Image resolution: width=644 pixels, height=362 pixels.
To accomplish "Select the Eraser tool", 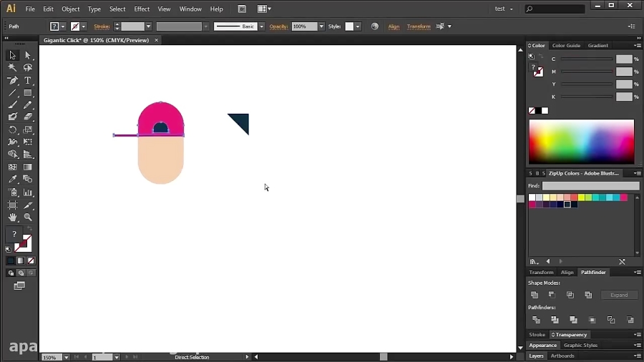I will pos(27,117).
